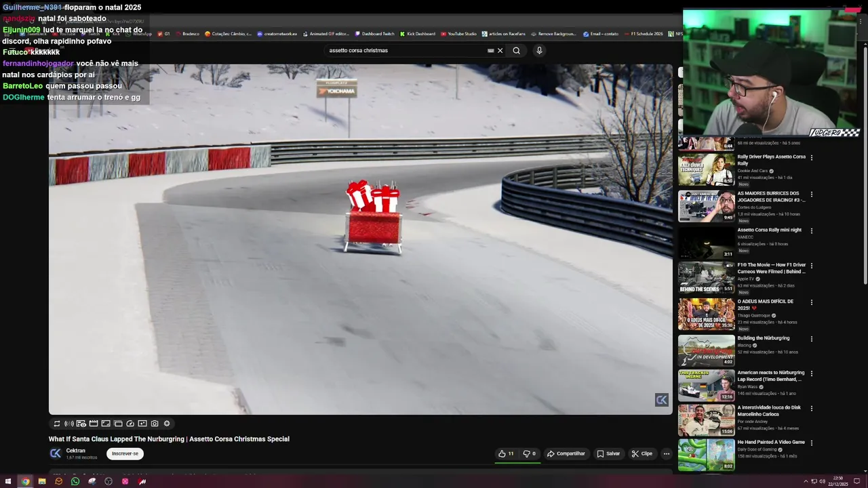This screenshot has height=488, width=868.
Task: Click title 'A interatividade louca do Disk Marcelinho Carioca'
Action: [769, 411]
